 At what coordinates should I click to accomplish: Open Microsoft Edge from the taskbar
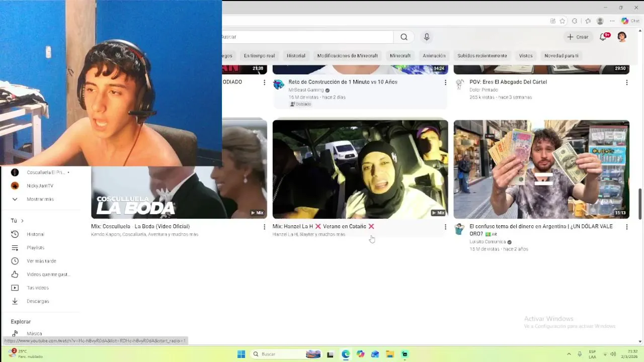[x=346, y=354]
